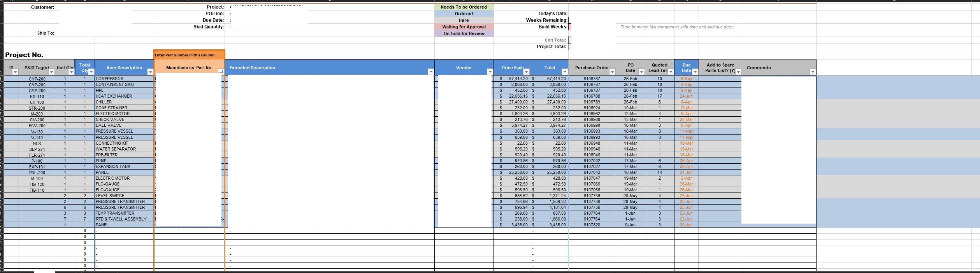Viewport: 980px width, 273px height.
Task: Select purchase order '6106788' cell
Action: 592,96
